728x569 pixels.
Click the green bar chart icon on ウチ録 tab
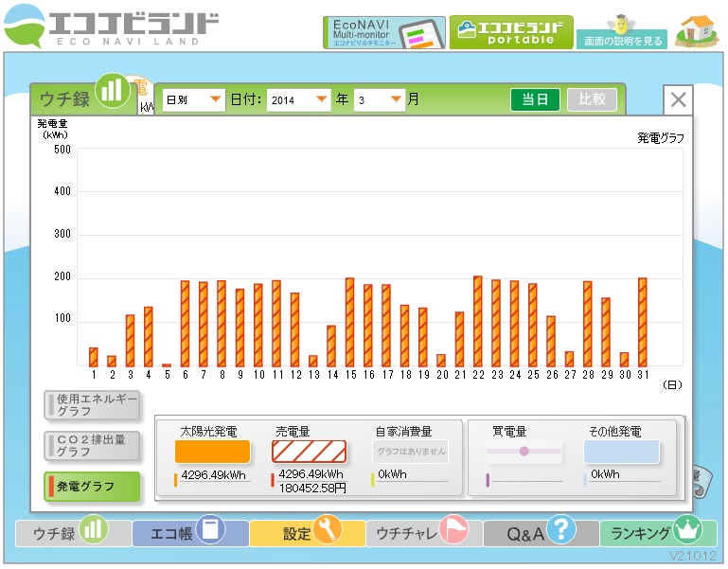[94, 528]
